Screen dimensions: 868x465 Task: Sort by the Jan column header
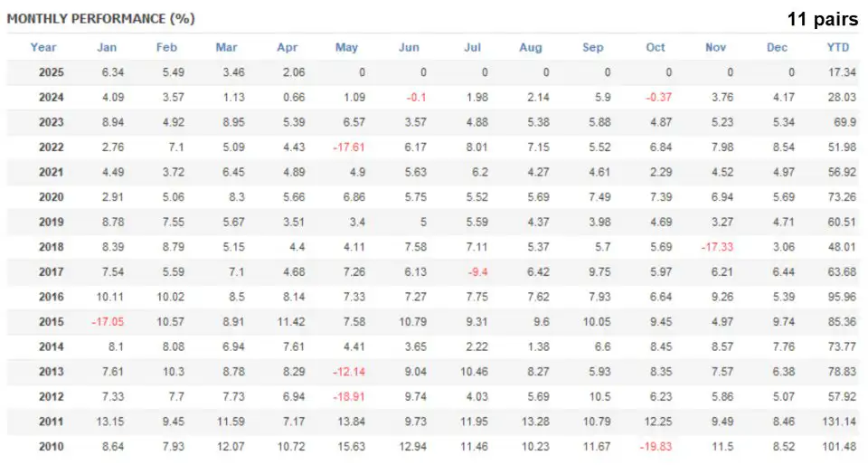pyautogui.click(x=107, y=48)
